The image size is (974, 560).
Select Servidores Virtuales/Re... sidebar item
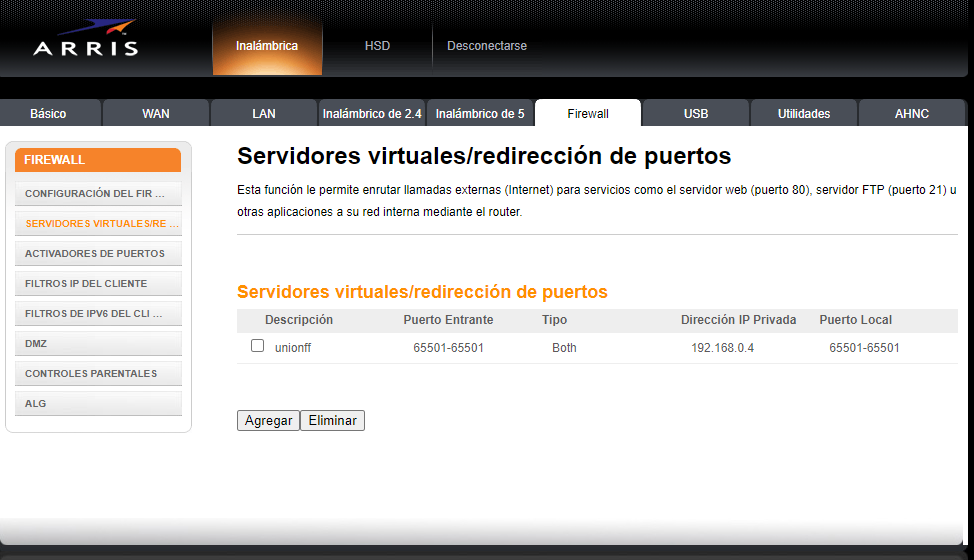(98, 224)
